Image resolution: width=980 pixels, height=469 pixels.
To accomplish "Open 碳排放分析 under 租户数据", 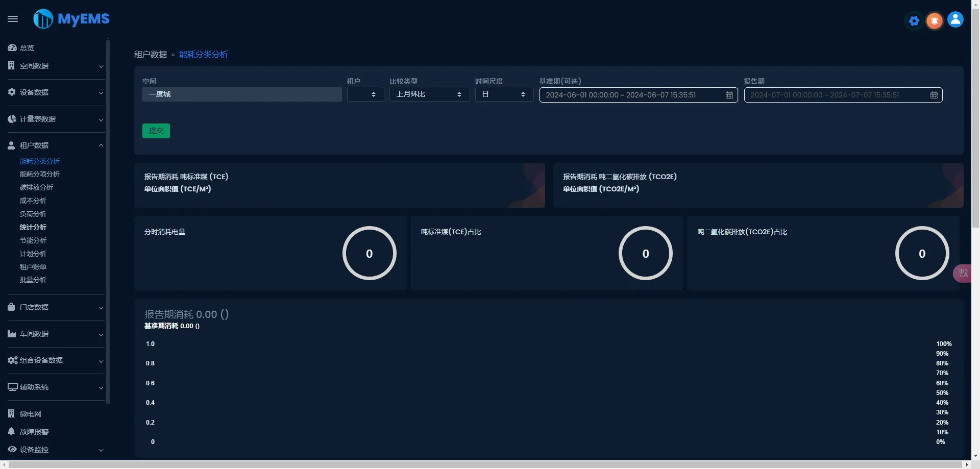I will coord(36,187).
